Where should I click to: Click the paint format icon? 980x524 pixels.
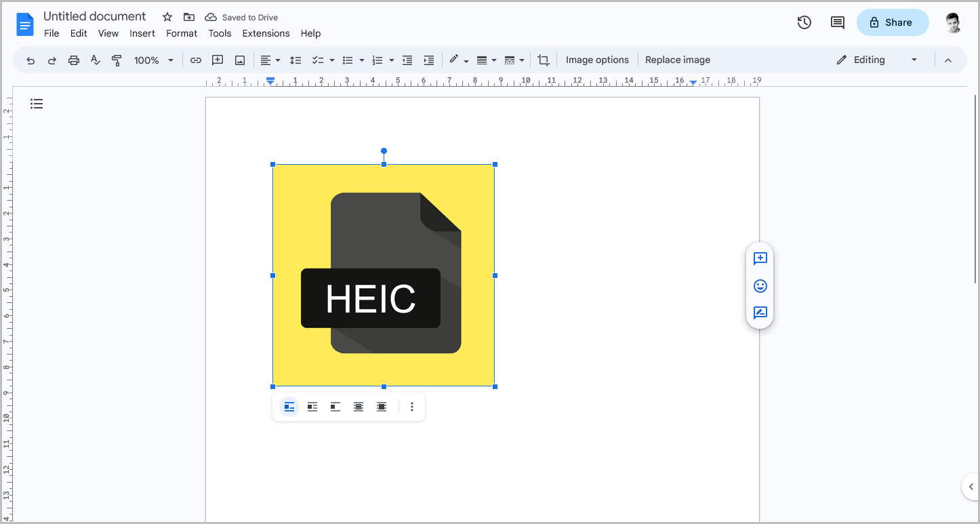pyautogui.click(x=117, y=60)
